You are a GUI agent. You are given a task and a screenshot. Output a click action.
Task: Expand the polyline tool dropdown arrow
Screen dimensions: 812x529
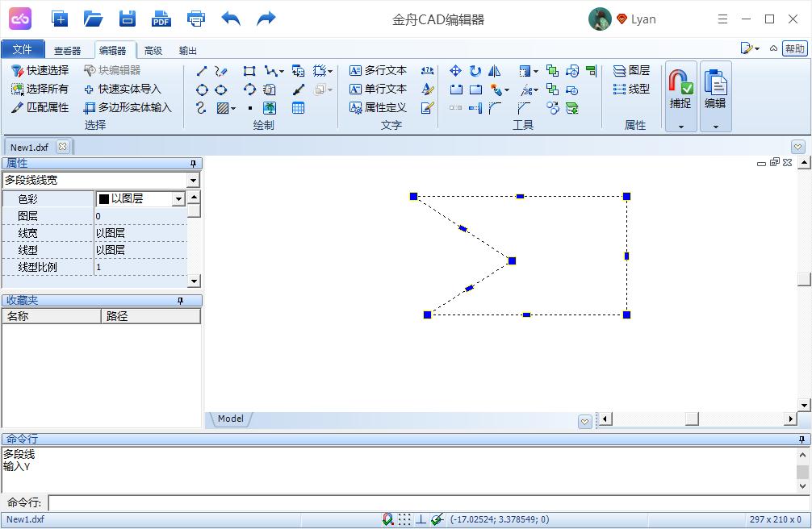(281, 72)
